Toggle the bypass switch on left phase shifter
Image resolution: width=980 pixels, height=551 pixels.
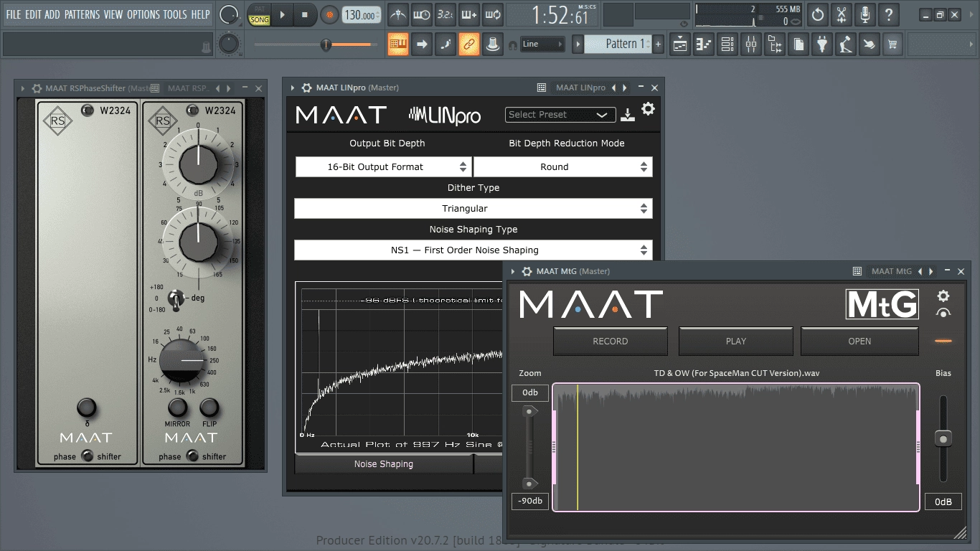(x=88, y=456)
